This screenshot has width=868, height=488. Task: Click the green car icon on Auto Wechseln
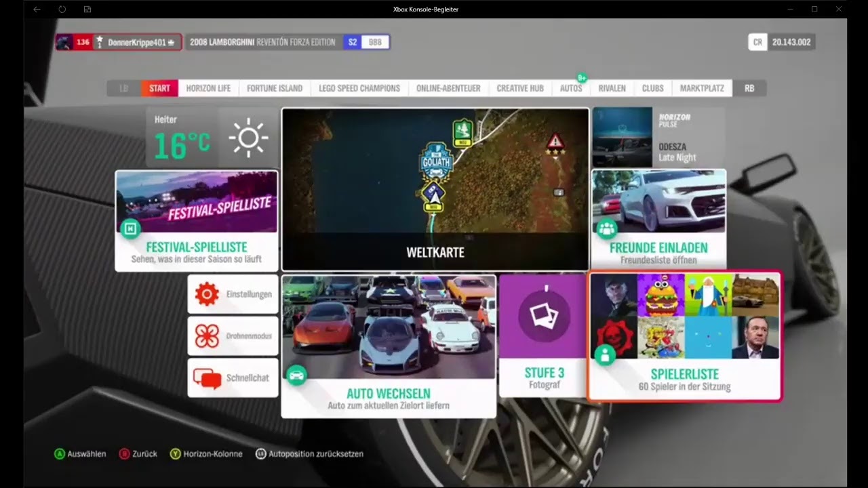point(296,374)
